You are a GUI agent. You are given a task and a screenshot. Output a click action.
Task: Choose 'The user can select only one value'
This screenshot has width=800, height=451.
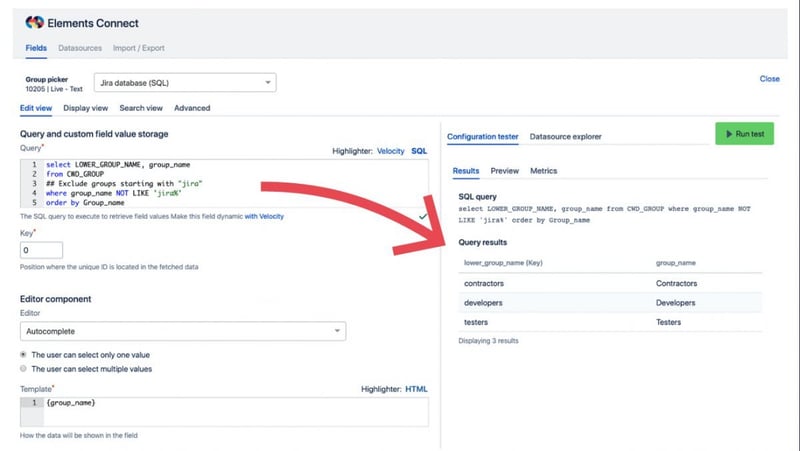tap(23, 355)
